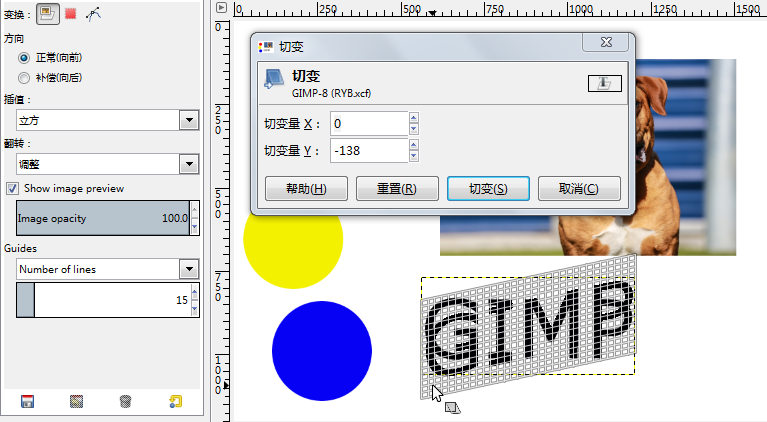Select the layer transform mode icon
The height and width of the screenshot is (422, 767).
[47, 14]
